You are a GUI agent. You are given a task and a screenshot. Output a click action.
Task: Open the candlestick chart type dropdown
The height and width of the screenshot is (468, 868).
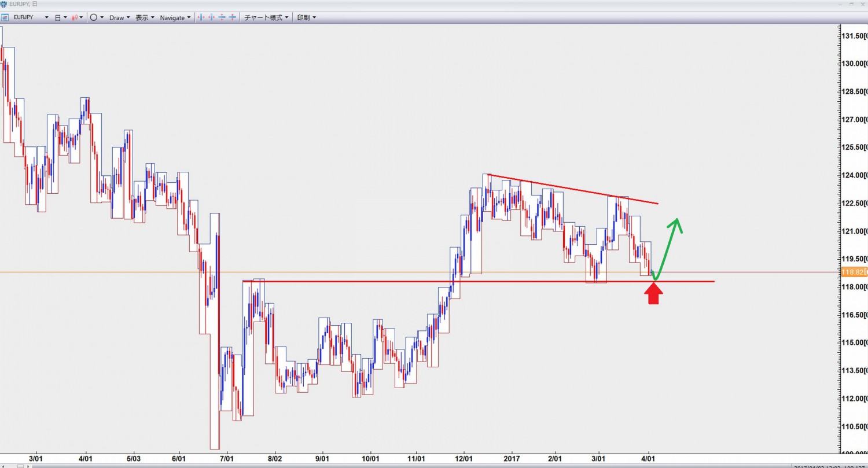tap(77, 17)
